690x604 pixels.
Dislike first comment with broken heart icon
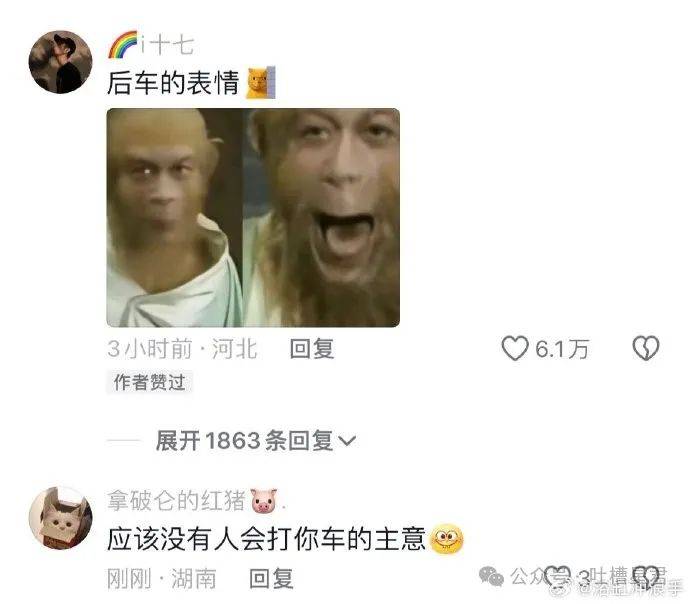coord(646,348)
